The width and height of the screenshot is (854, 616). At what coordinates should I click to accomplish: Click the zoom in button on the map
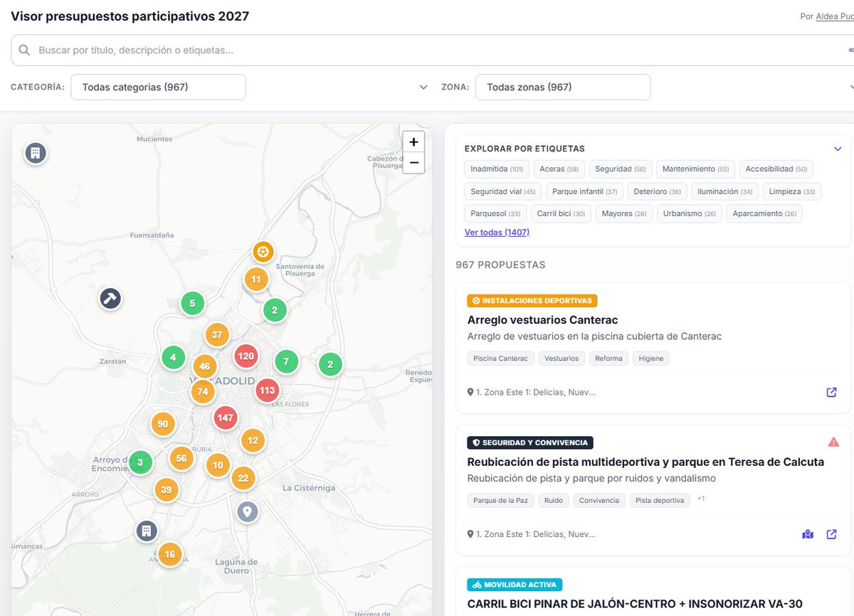point(413,142)
